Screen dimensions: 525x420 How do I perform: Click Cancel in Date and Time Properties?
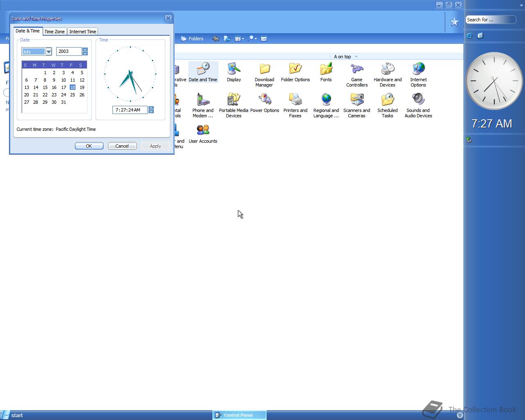click(122, 146)
